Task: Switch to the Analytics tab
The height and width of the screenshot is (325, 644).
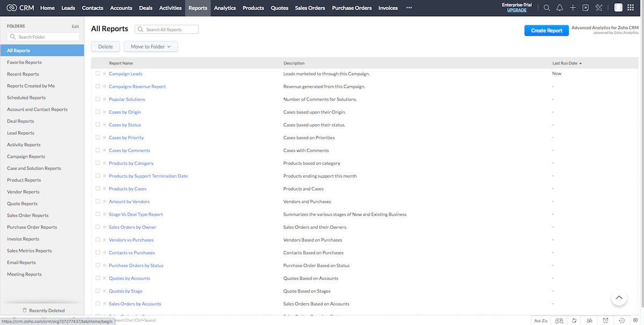Action: tap(224, 8)
